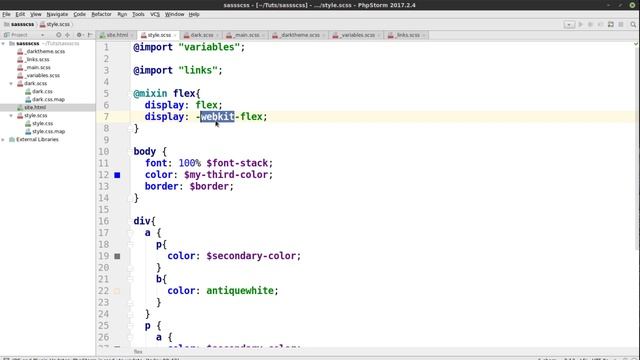Close the site.html editor tab
The height and width of the screenshot is (360, 640).
[x=132, y=36]
